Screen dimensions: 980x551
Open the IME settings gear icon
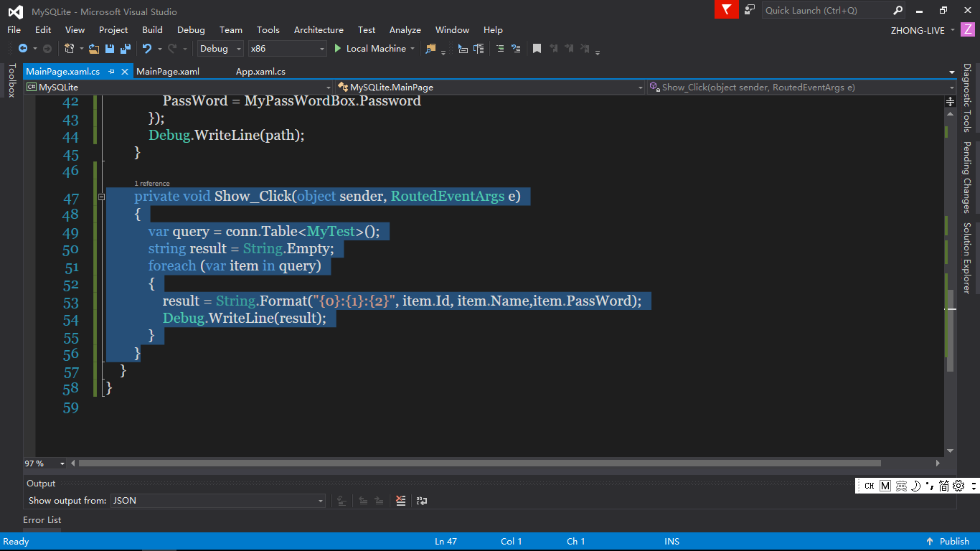(x=958, y=486)
